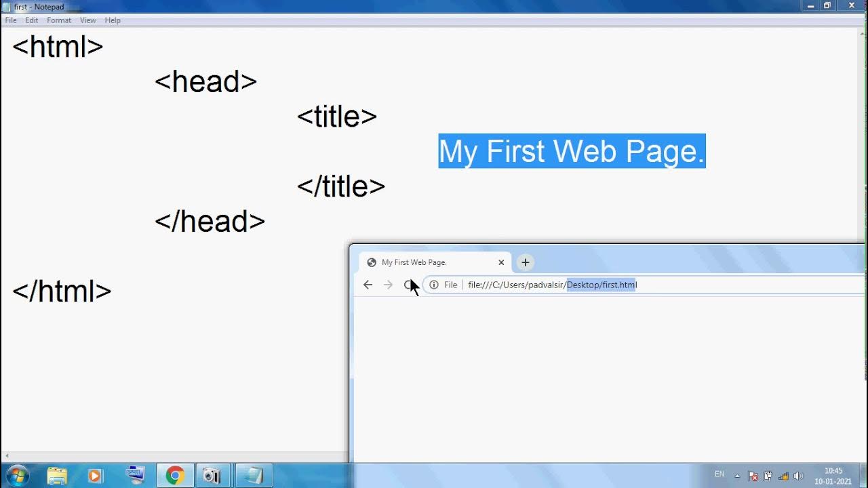
Task: Open the camera app on taskbar
Action: coord(212,476)
